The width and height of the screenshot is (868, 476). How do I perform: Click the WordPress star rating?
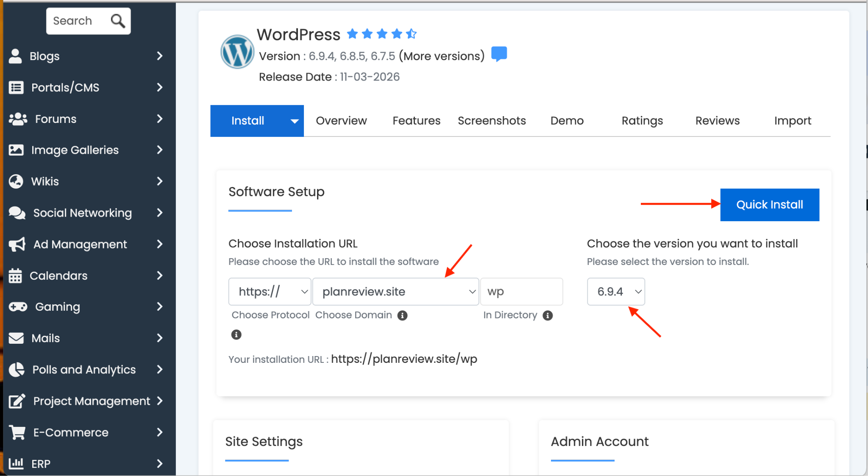[381, 34]
